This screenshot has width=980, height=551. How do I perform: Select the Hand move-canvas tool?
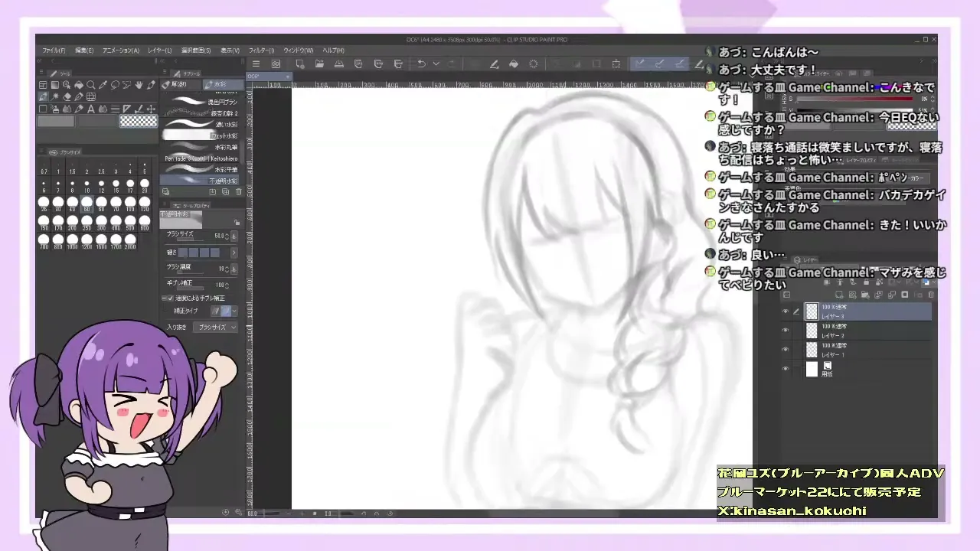[139, 85]
